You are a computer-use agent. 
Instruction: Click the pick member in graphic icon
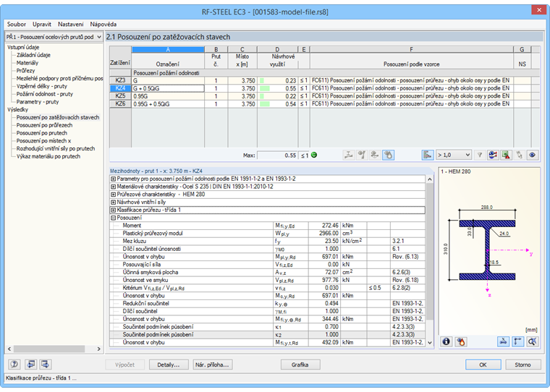click(519, 155)
